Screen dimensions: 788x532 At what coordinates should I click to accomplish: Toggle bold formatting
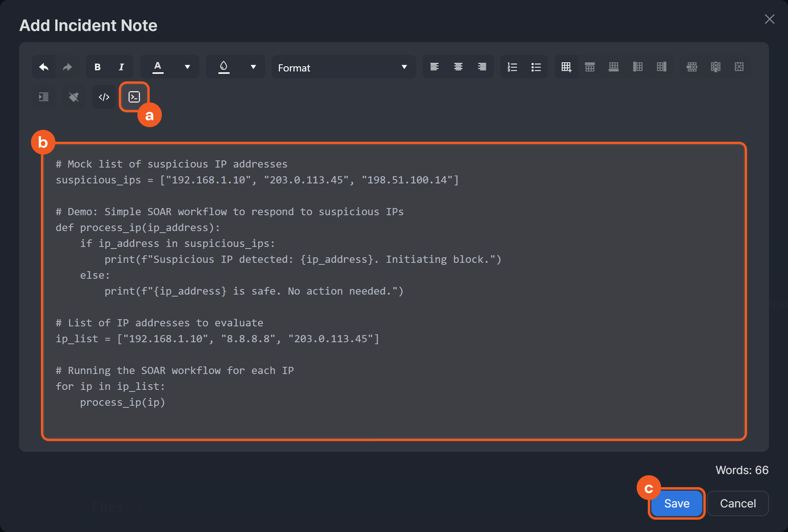pyautogui.click(x=97, y=67)
